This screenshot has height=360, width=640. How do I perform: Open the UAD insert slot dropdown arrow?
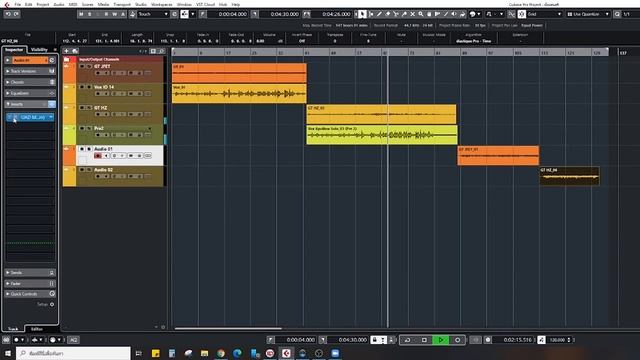pyautogui.click(x=51, y=117)
